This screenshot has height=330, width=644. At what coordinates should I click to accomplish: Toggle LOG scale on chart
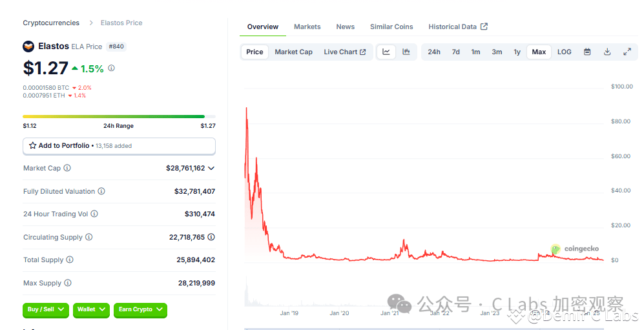click(565, 52)
